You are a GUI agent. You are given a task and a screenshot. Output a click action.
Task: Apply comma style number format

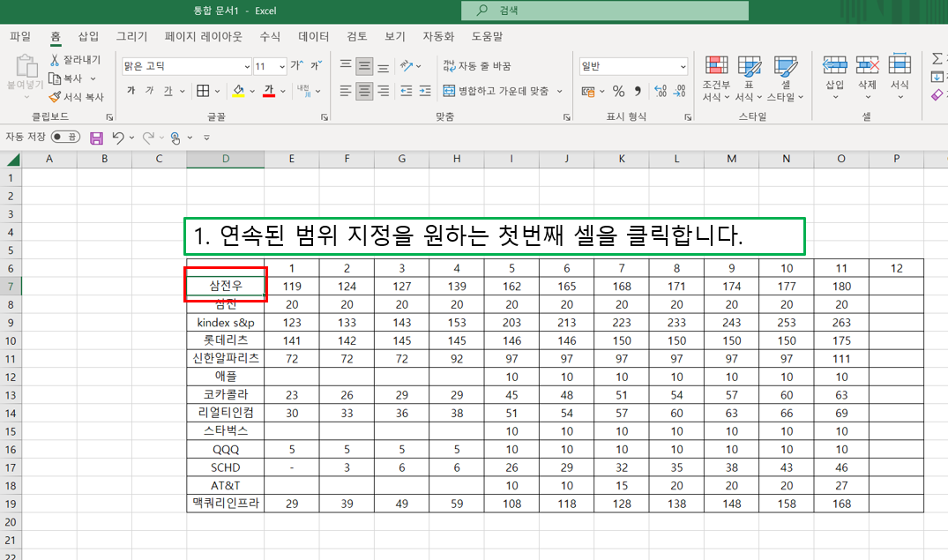638,92
